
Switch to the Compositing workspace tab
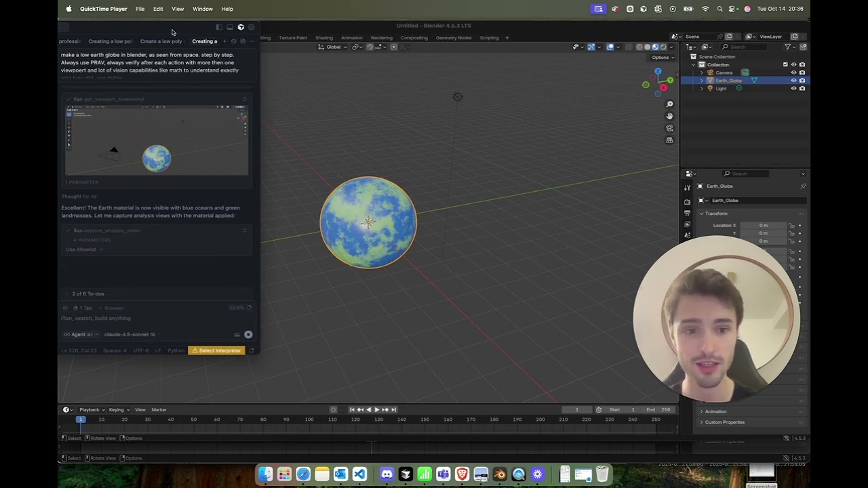click(x=414, y=38)
